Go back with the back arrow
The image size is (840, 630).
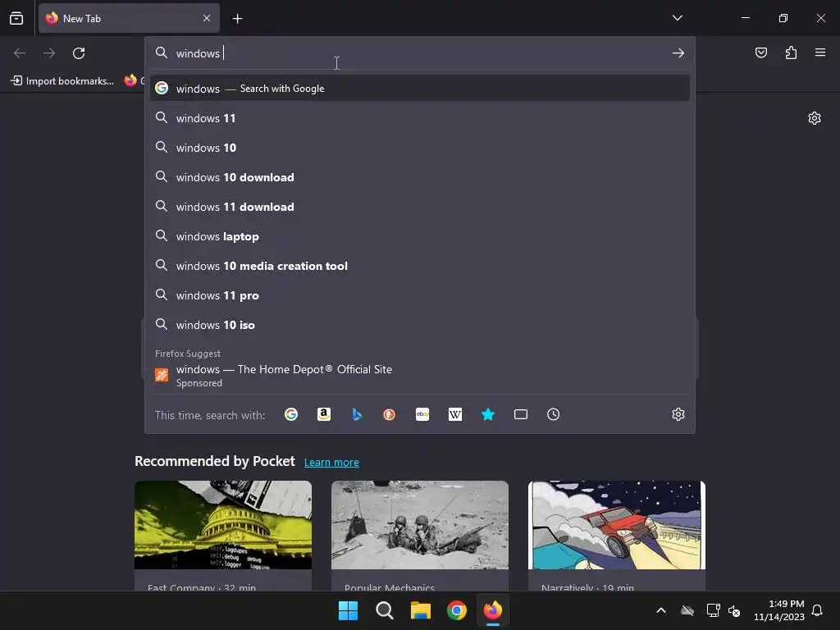(x=20, y=53)
